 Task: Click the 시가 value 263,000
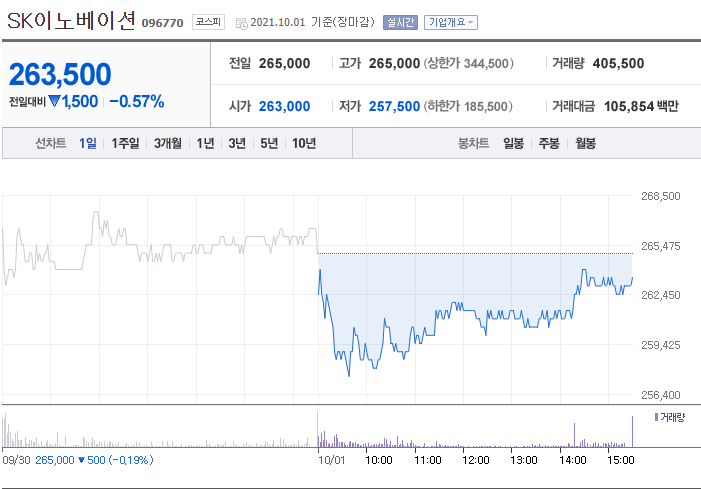click(284, 106)
